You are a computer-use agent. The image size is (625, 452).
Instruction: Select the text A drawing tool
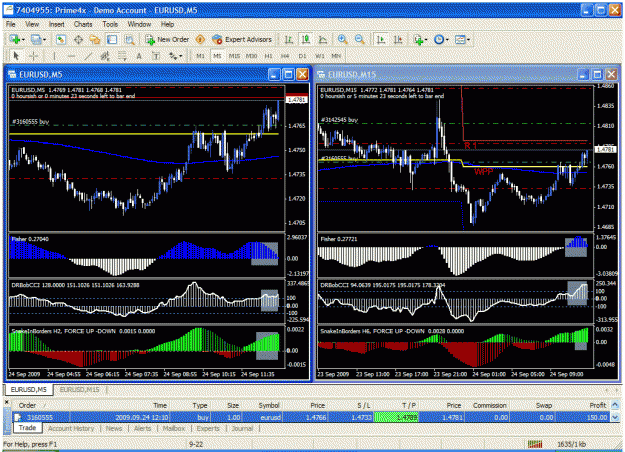(x=139, y=56)
